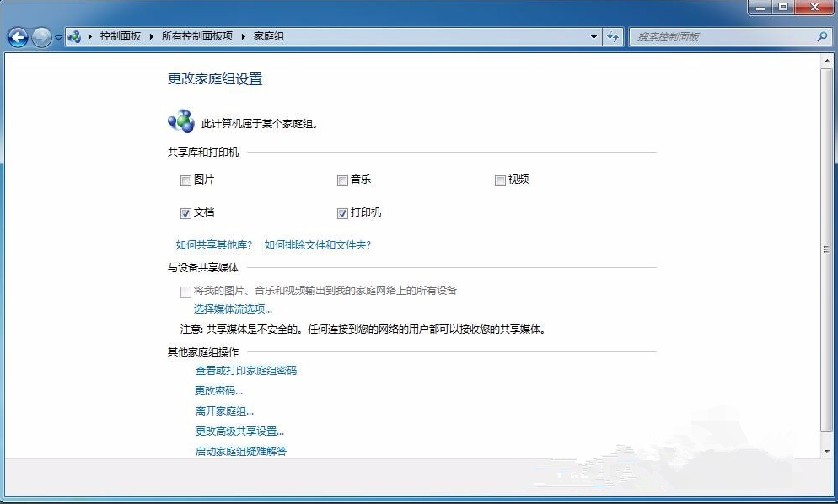Click the control panel icon in the address bar
838x504 pixels.
[75, 36]
